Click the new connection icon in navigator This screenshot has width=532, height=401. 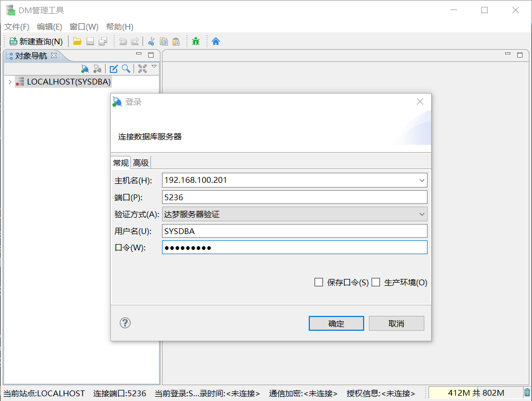coord(85,69)
